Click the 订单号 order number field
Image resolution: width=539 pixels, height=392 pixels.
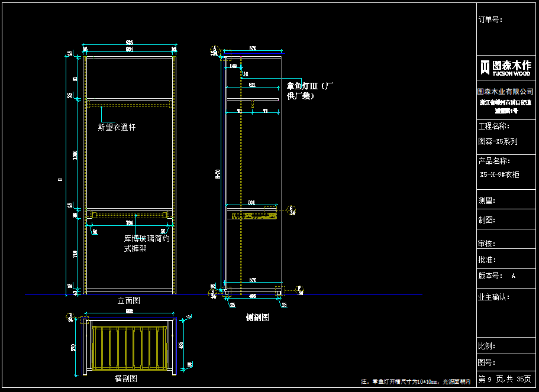(490, 20)
